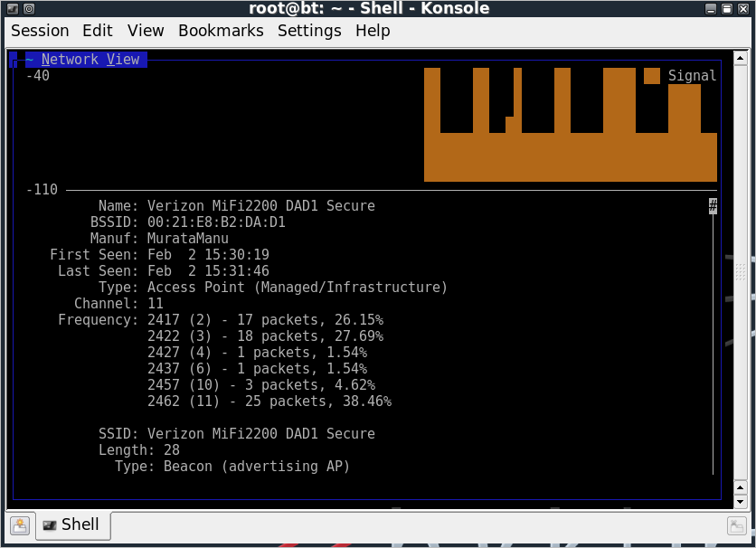Viewport: 756px width, 548px height.
Task: Open the Bookmarks menu
Action: pos(221,31)
